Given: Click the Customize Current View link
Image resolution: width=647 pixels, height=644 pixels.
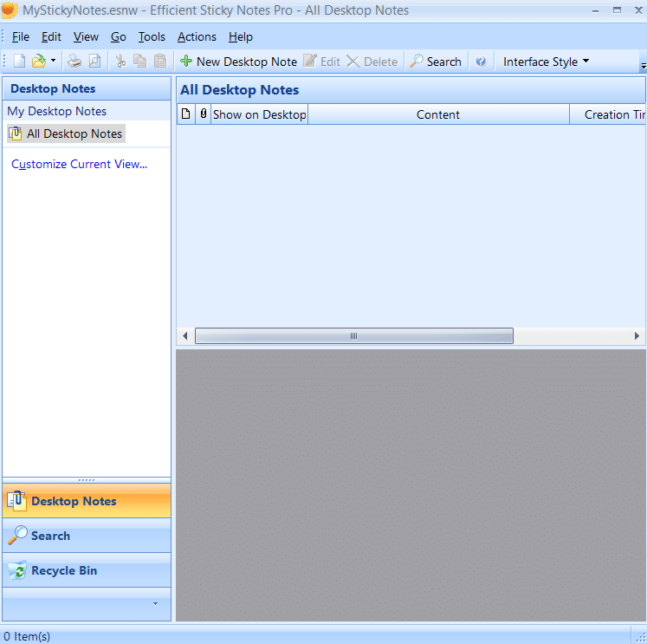Looking at the screenshot, I should 80,164.
